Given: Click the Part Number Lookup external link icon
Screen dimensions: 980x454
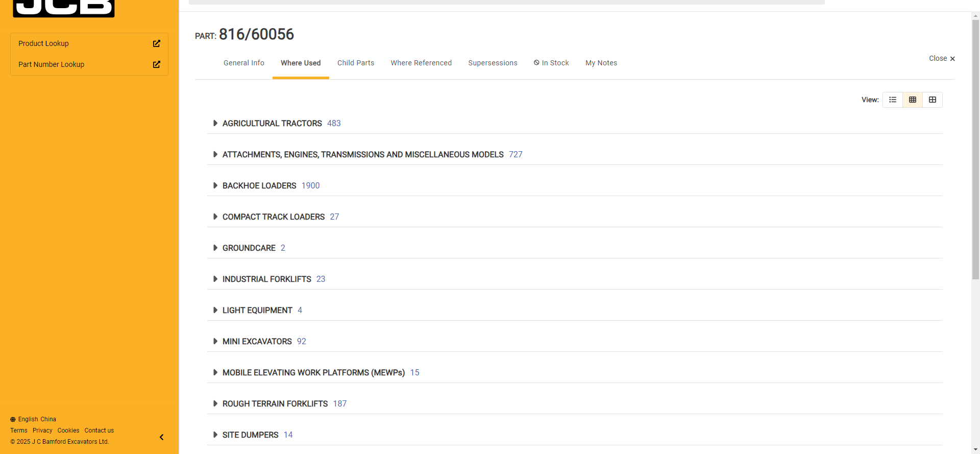Looking at the screenshot, I should [157, 64].
